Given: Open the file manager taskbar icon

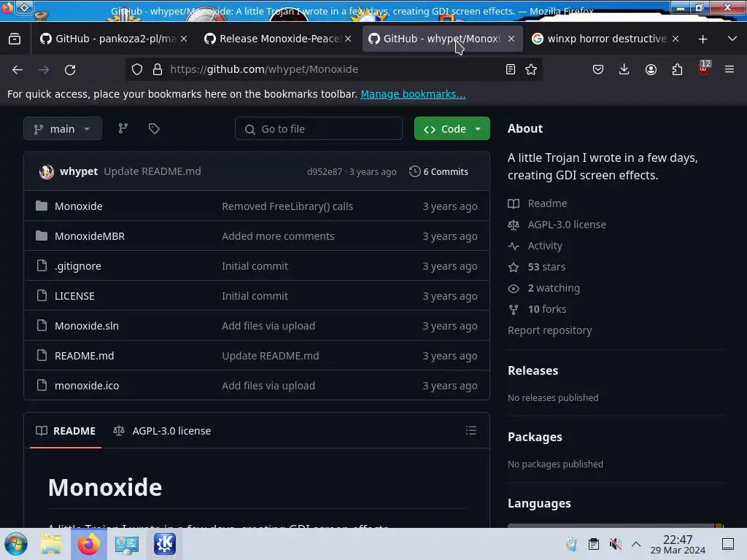Looking at the screenshot, I should tap(51, 544).
